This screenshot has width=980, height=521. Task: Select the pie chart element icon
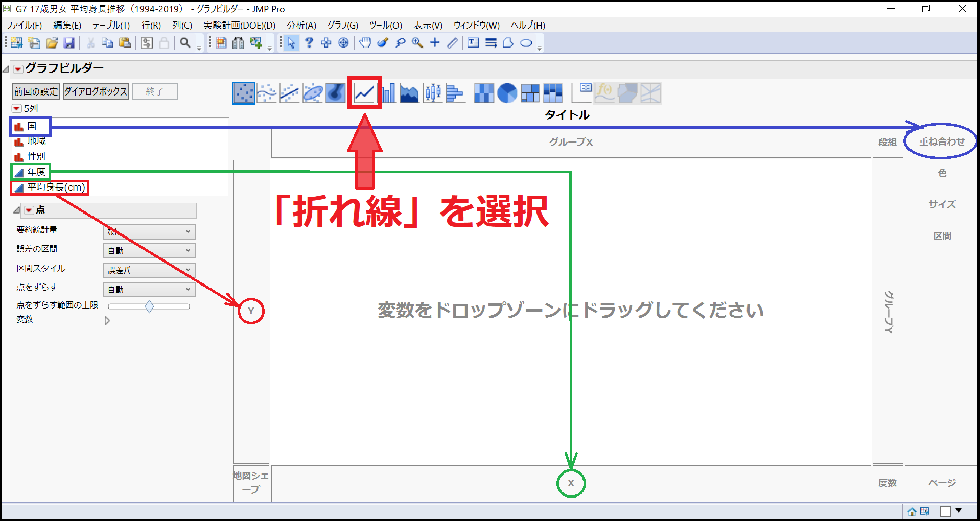(507, 92)
